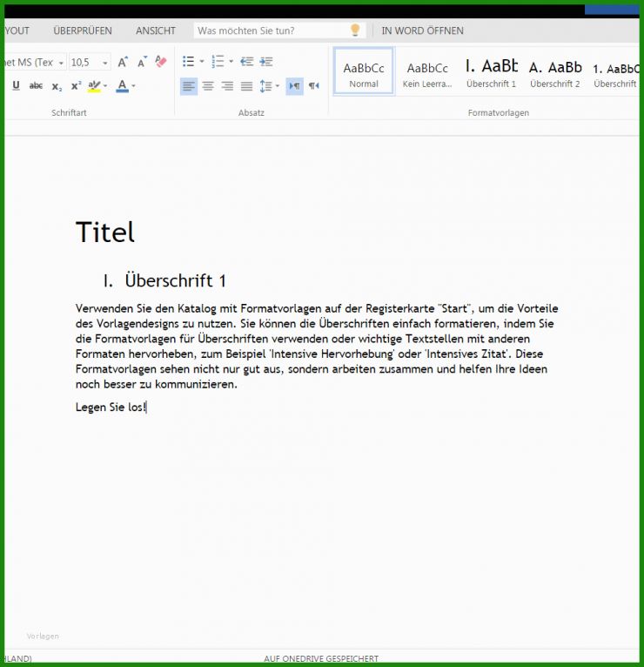This screenshot has height=667, width=644.
Task: Set right-to-left text direction
Action: pos(313,86)
